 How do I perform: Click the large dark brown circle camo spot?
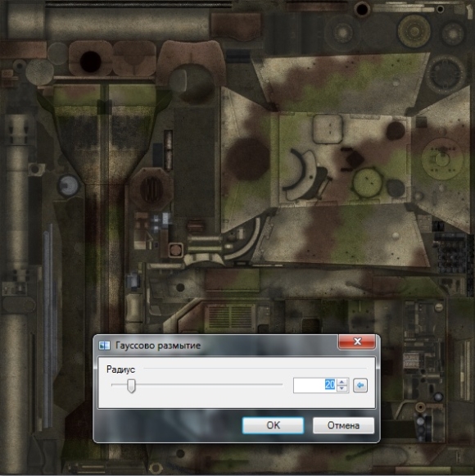pyautogui.click(x=249, y=159)
